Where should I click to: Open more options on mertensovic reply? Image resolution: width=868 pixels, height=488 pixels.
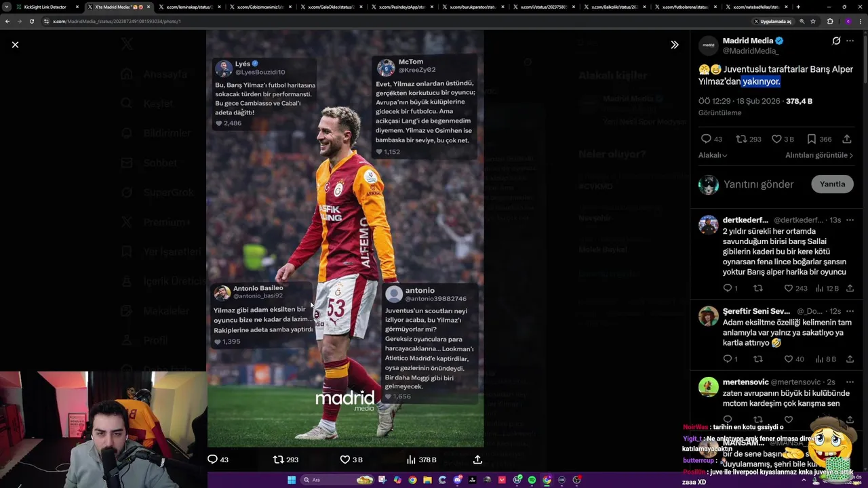(850, 382)
